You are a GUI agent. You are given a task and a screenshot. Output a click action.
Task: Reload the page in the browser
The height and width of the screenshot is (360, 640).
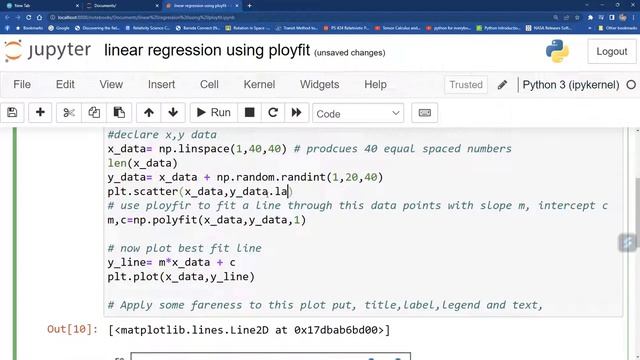pyautogui.click(x=28, y=18)
